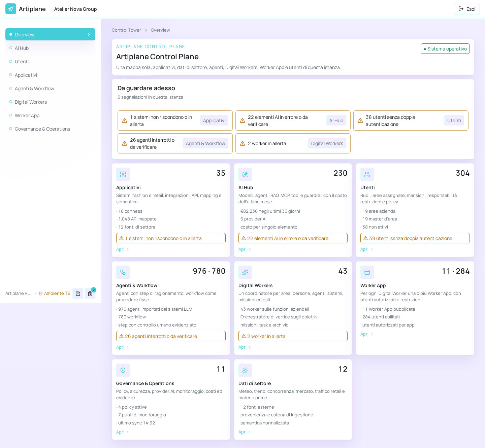Open Dati di settore card via Apri
The height and width of the screenshot is (448, 485).
245,432
